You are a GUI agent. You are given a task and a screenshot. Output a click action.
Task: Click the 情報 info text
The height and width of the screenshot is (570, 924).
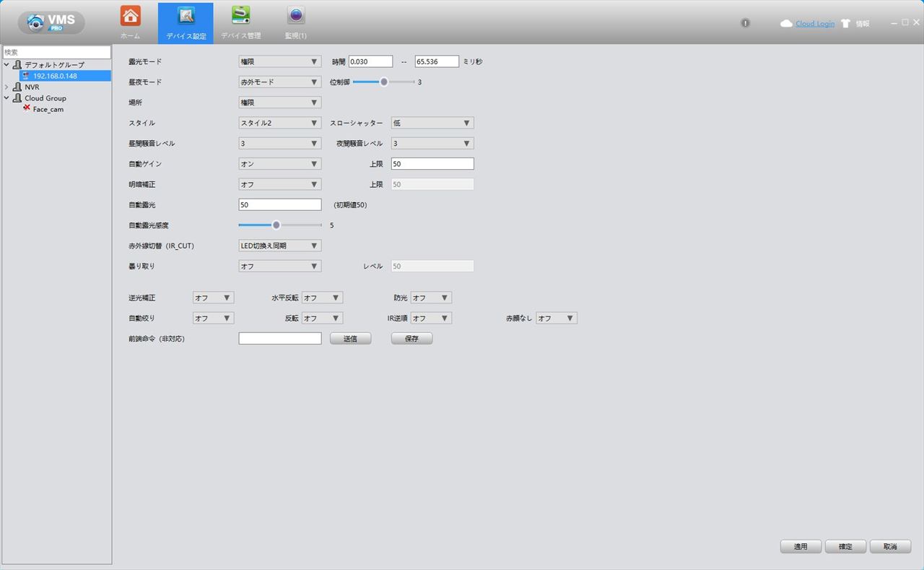(863, 24)
